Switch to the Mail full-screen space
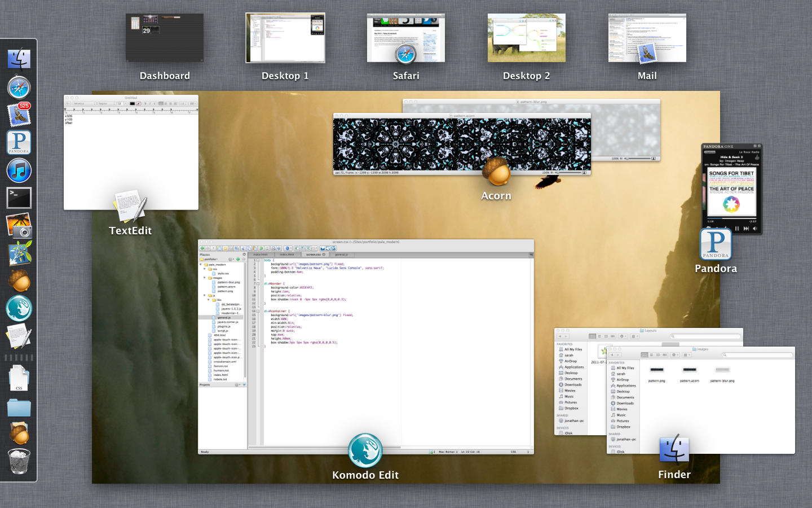This screenshot has height=508, width=812. [647, 38]
